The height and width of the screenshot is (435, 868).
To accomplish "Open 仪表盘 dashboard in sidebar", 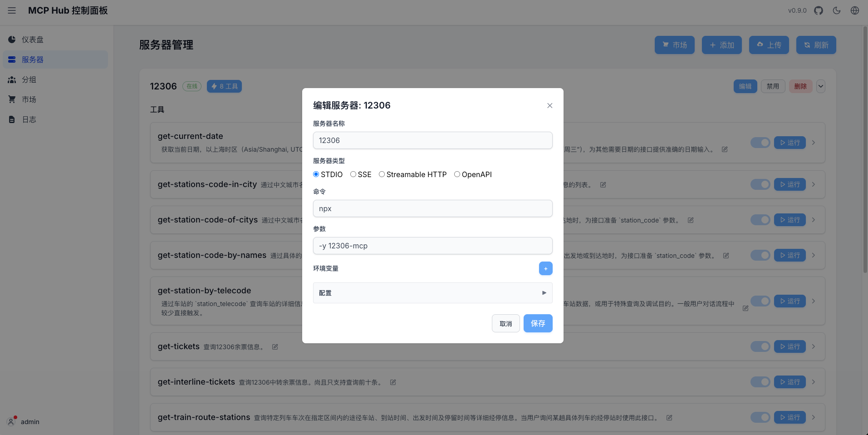I will 55,40.
